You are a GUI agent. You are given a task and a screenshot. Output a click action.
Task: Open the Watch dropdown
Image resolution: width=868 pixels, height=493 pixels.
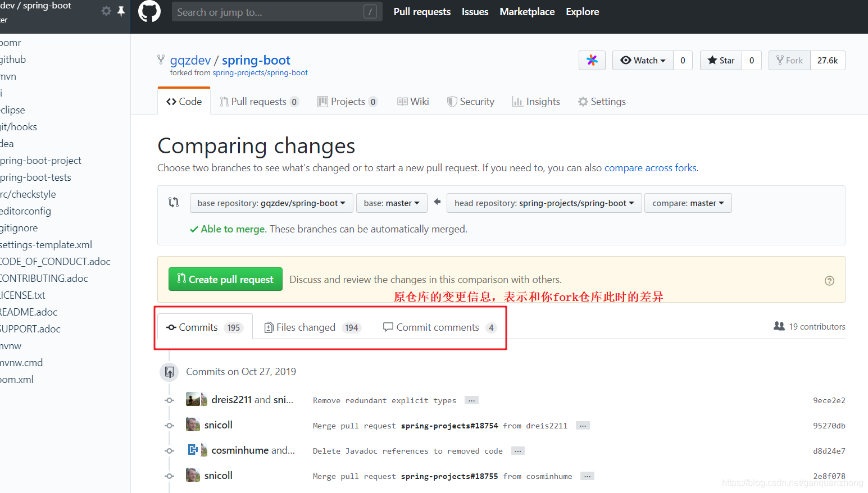pyautogui.click(x=643, y=61)
